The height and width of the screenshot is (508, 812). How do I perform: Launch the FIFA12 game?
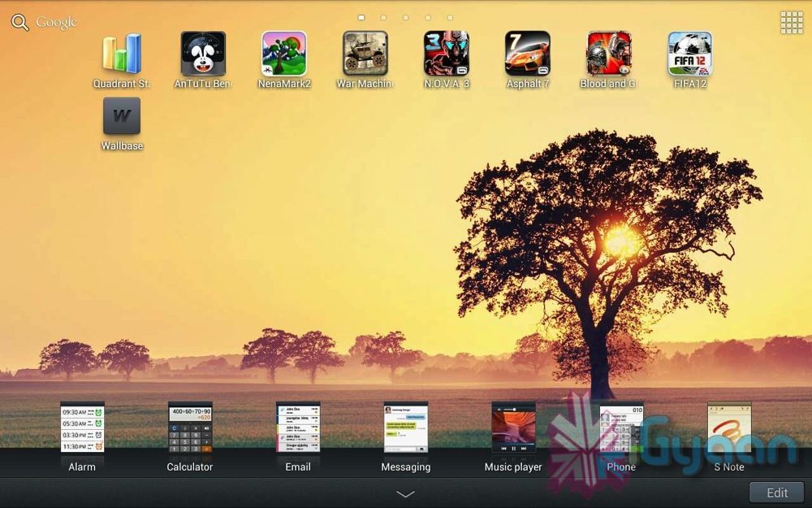coord(690,54)
